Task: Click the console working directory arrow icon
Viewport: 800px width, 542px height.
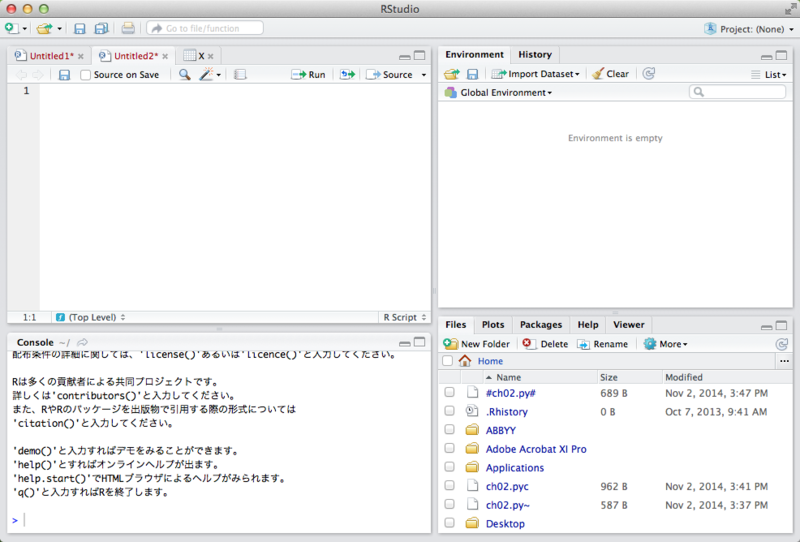Action: 83,342
